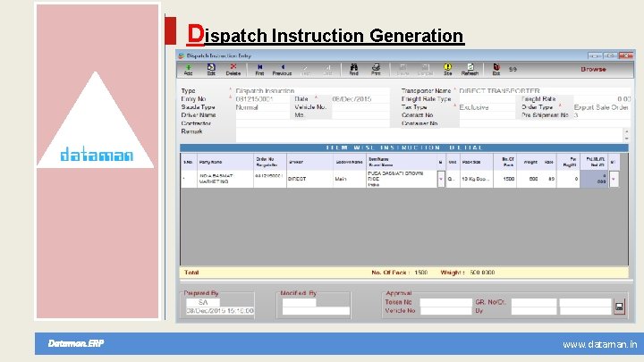
Task: Click the greyed Last record icon
Action: 327,70
